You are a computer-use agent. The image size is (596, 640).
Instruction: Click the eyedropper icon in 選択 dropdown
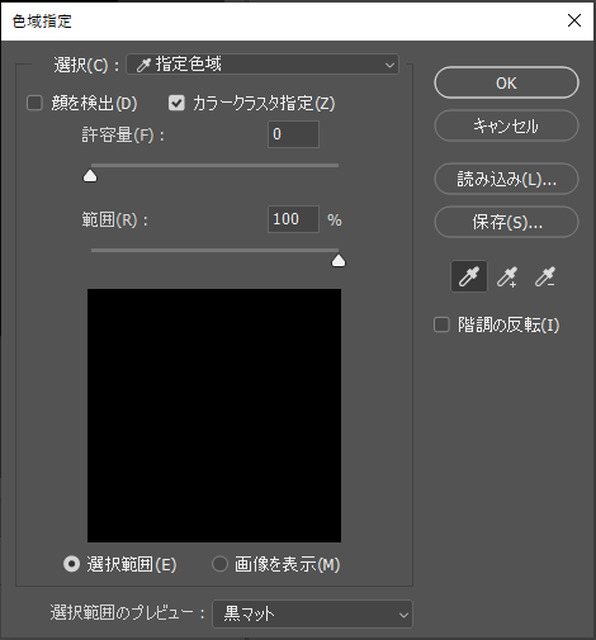click(x=143, y=64)
